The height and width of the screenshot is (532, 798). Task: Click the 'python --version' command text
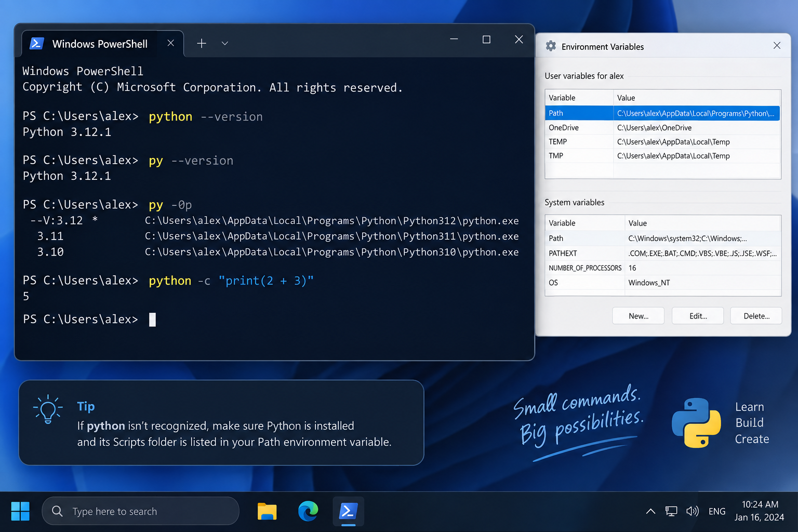pos(206,117)
